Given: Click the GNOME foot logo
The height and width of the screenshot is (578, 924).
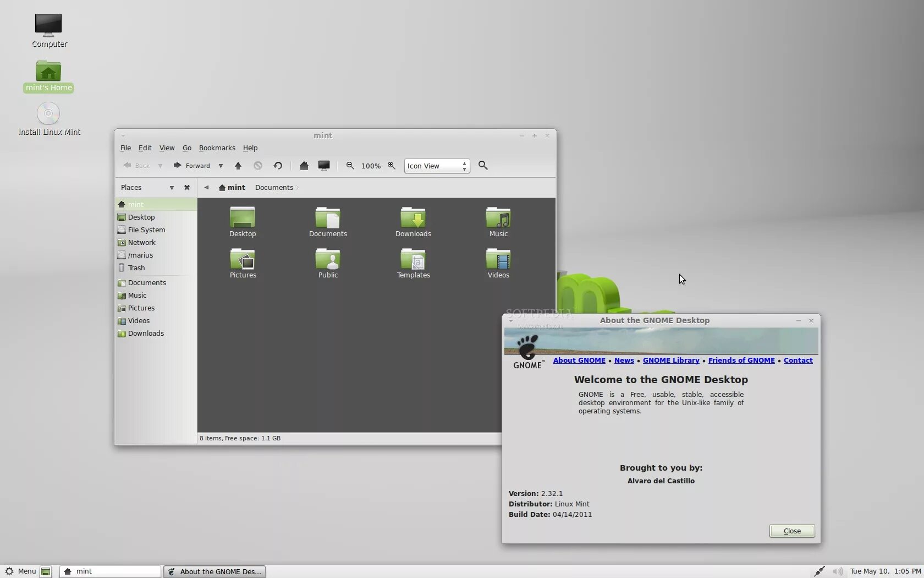Looking at the screenshot, I should [x=528, y=352].
